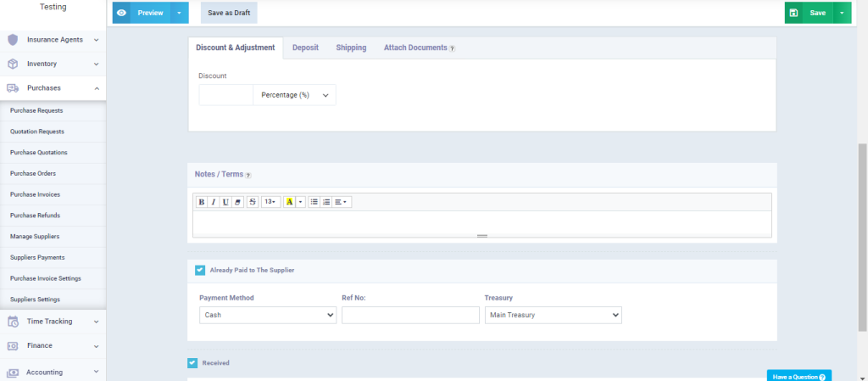Click the Discount value input field
The width and height of the screenshot is (868, 381).
click(225, 95)
